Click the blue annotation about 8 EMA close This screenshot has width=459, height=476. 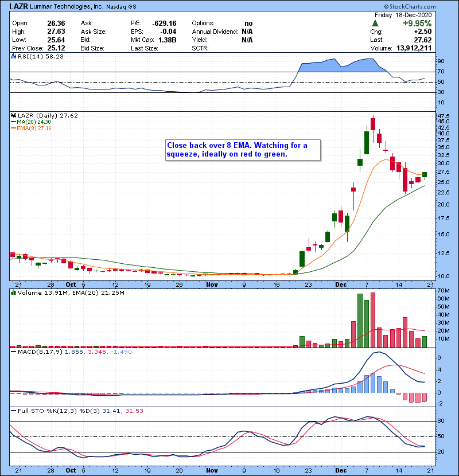pyautogui.click(x=243, y=150)
